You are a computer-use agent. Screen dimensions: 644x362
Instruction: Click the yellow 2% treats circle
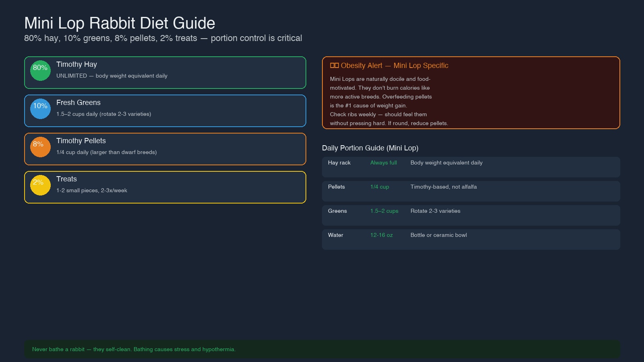pos(40,185)
